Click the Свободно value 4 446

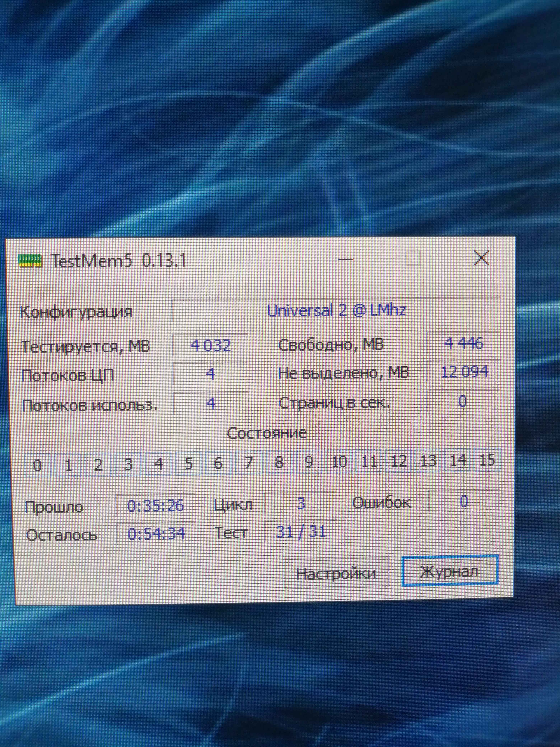click(463, 343)
